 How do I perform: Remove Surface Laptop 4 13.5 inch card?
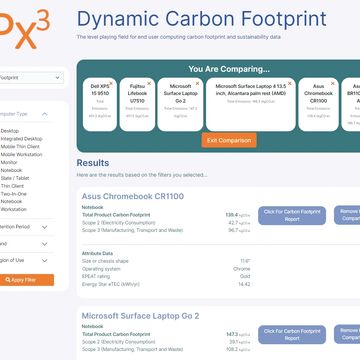click(289, 83)
